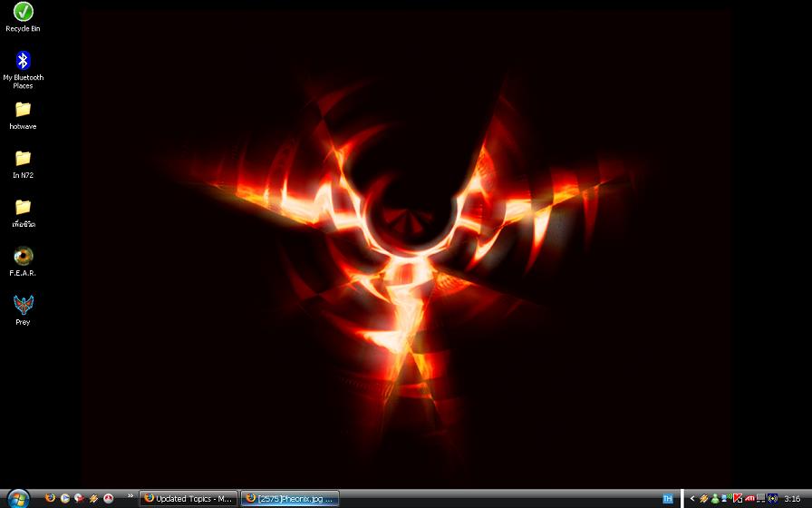Launch Windows Media Player from Quick Launch
This screenshot has height=508, width=812.
coord(65,498)
